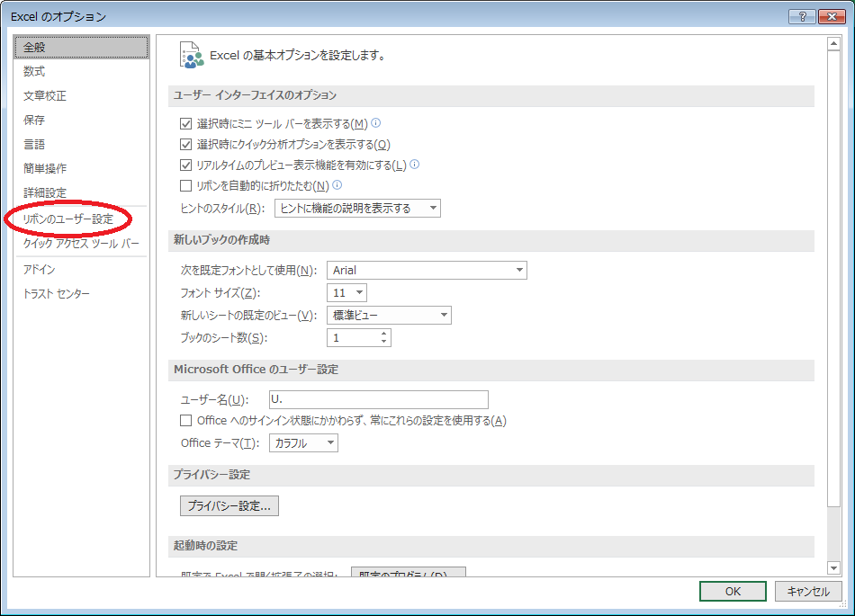855x616 pixels.
Task: Select リボンのユーザー設定 in sidebar
Action: [68, 219]
